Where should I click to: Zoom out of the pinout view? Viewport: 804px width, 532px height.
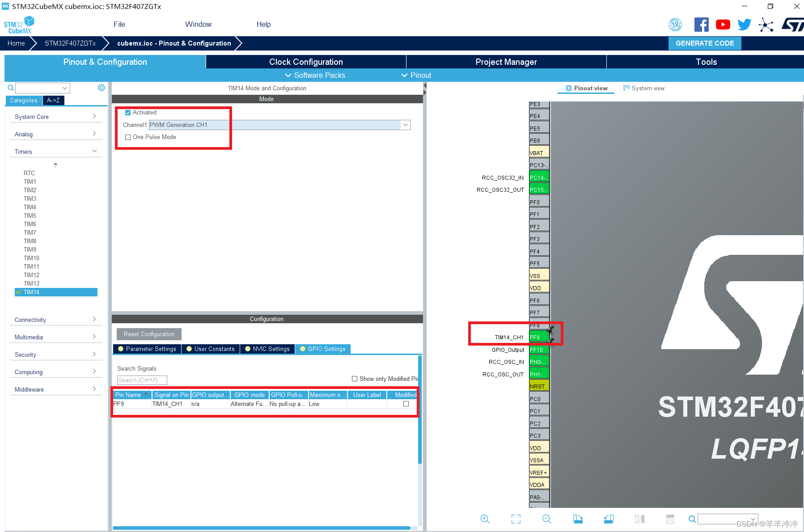[x=547, y=519]
